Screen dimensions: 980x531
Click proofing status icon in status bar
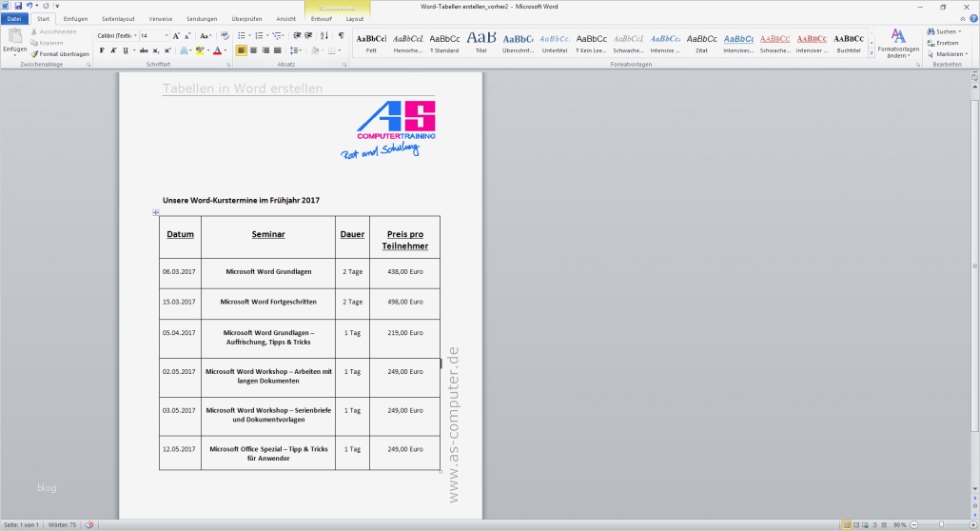pyautogui.click(x=89, y=524)
